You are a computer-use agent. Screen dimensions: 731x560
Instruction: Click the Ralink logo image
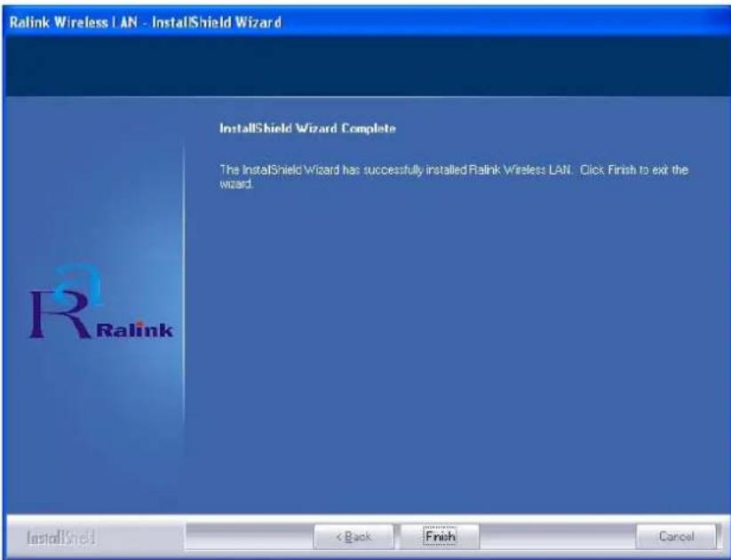click(100, 302)
